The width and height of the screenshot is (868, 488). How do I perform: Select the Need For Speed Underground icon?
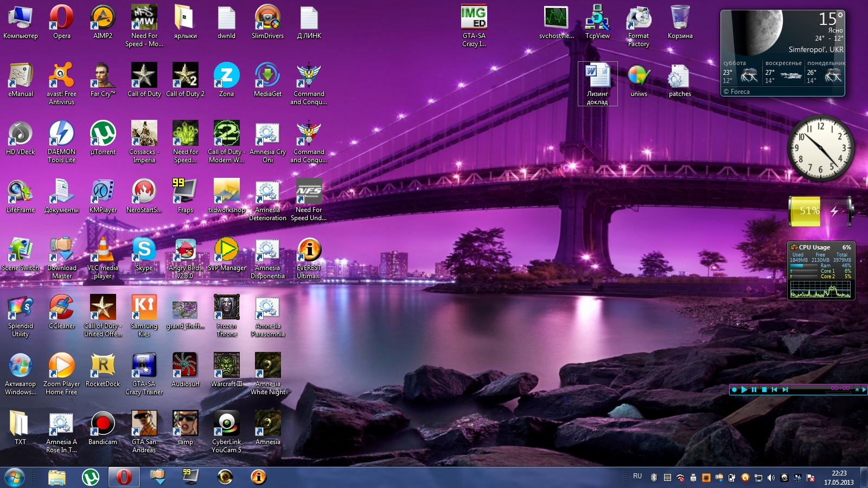(309, 200)
